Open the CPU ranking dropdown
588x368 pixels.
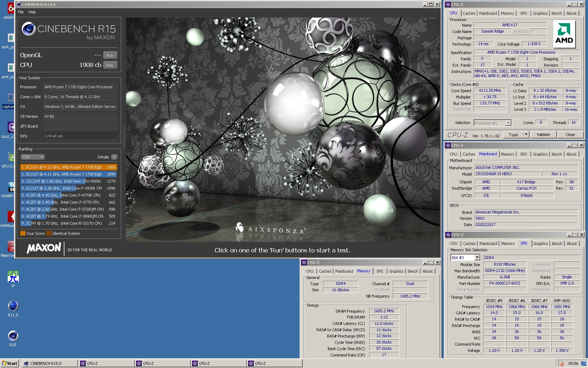coord(33,157)
